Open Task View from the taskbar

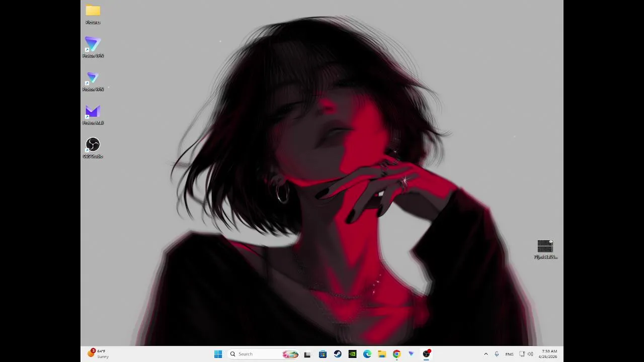pyautogui.click(x=307, y=354)
